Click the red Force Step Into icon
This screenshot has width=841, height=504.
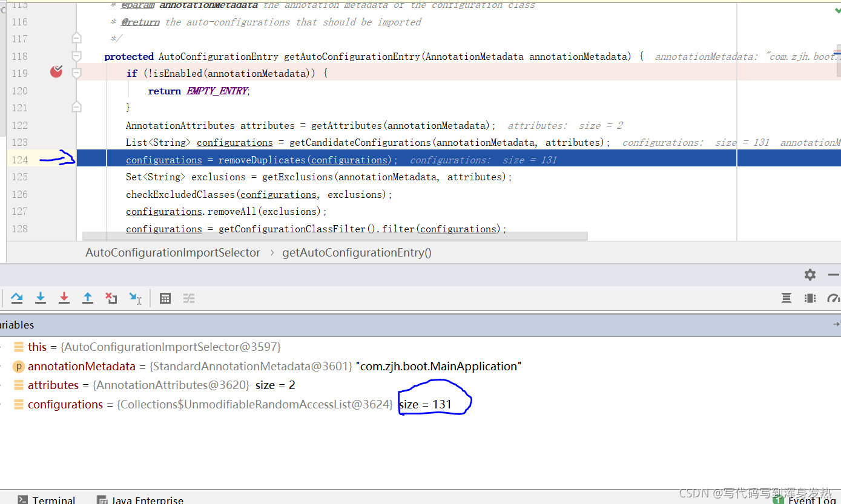tap(64, 298)
